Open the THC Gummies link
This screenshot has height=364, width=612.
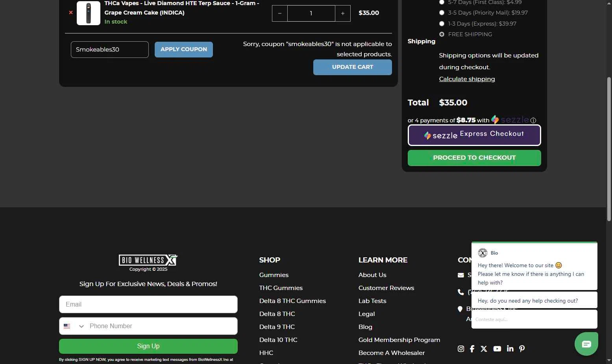coord(281,288)
